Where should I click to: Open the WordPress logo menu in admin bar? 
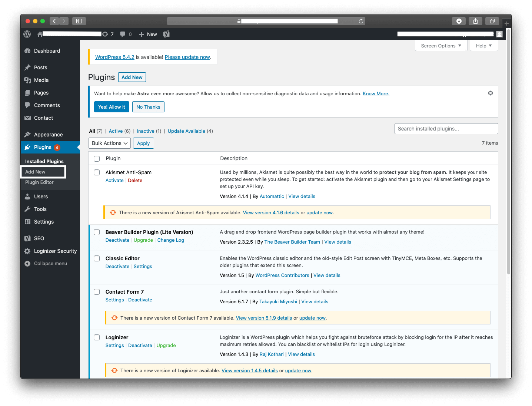pos(27,34)
